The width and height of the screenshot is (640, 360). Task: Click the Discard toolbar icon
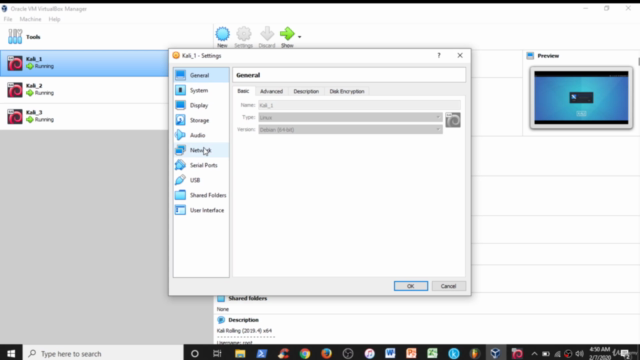point(267,34)
